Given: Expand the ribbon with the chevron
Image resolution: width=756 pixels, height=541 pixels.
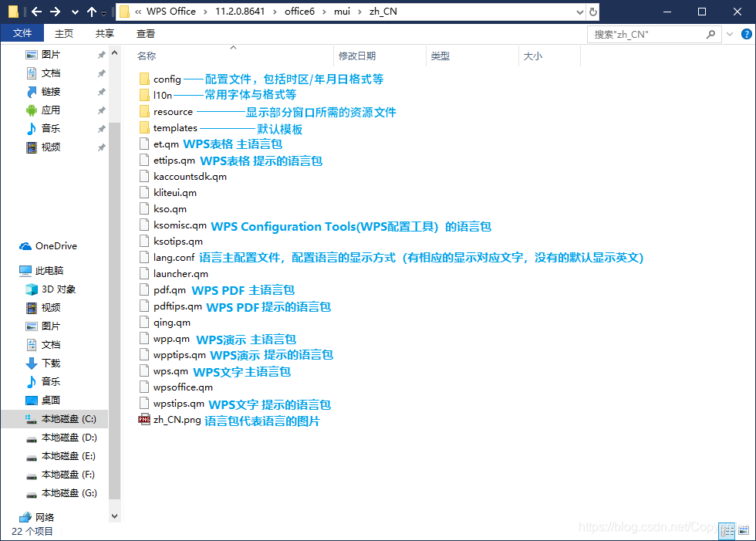Looking at the screenshot, I should click(730, 34).
